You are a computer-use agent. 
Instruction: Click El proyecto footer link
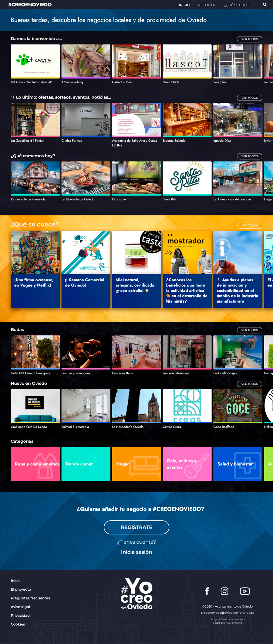tap(21, 589)
